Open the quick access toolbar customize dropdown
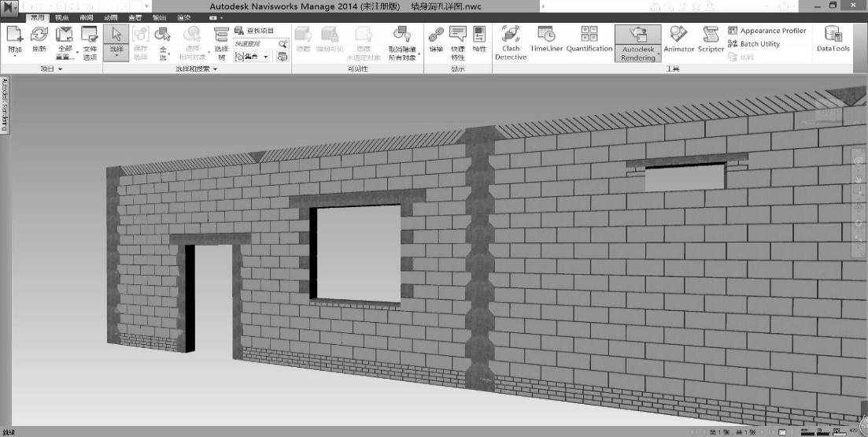 click(x=146, y=6)
